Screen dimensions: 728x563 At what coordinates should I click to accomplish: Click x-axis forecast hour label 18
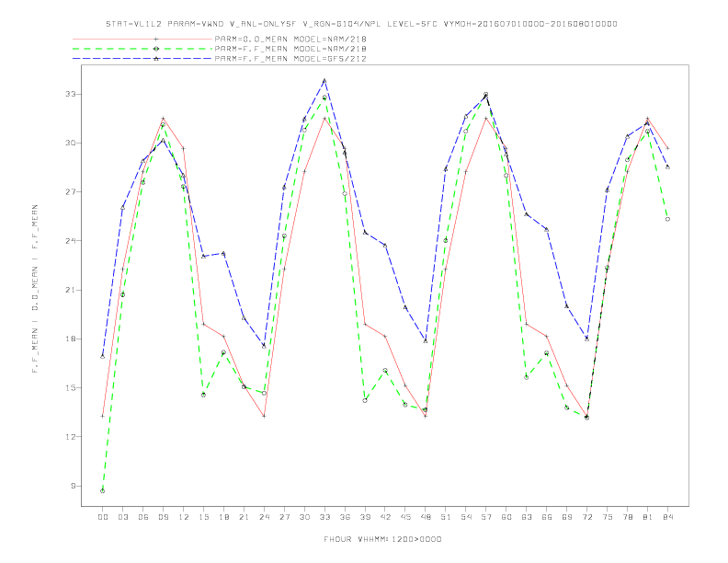pos(223,517)
